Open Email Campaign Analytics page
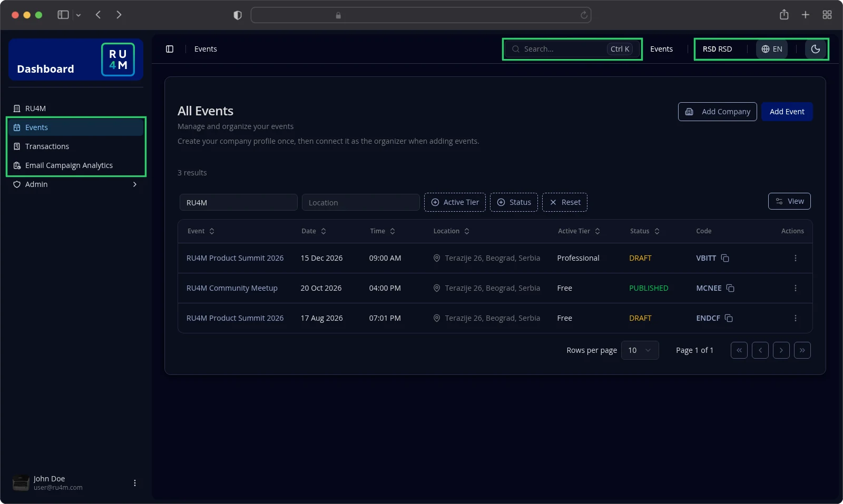The height and width of the screenshot is (504, 843). tap(76, 165)
